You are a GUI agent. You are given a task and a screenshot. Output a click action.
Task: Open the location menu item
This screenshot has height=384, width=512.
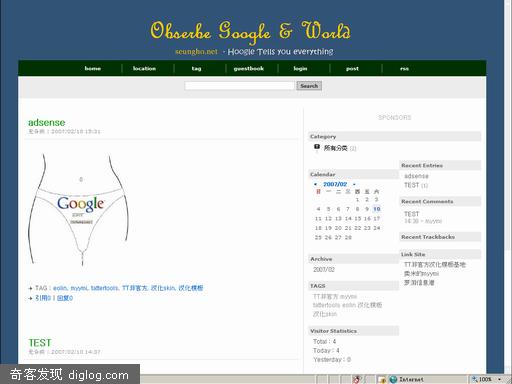[x=144, y=68]
